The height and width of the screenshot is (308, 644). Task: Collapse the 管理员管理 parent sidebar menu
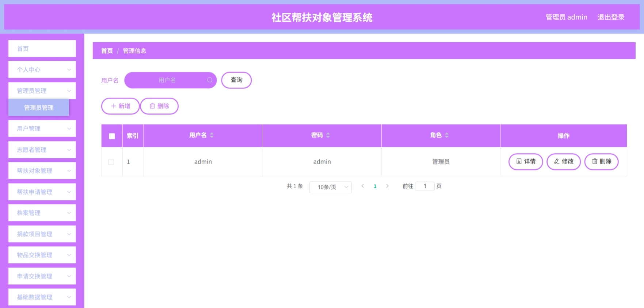(x=42, y=91)
